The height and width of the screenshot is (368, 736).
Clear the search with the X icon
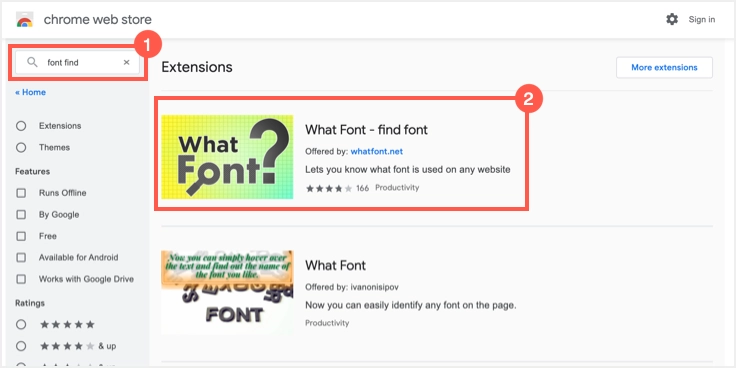(126, 62)
